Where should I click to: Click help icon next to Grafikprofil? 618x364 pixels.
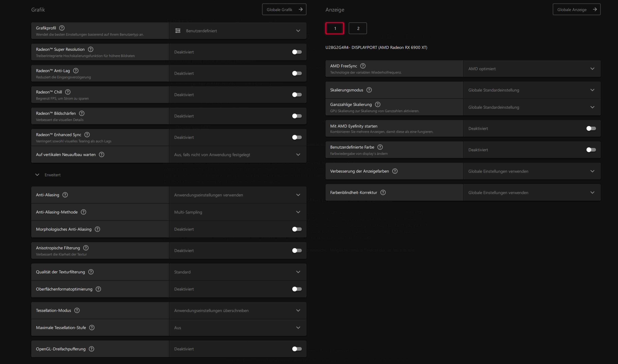pyautogui.click(x=62, y=28)
